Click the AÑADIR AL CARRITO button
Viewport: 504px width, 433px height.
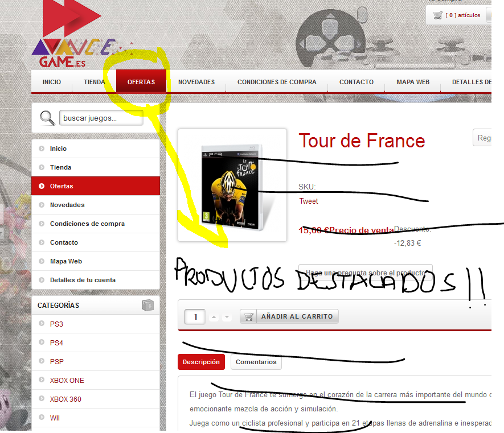pos(289,317)
